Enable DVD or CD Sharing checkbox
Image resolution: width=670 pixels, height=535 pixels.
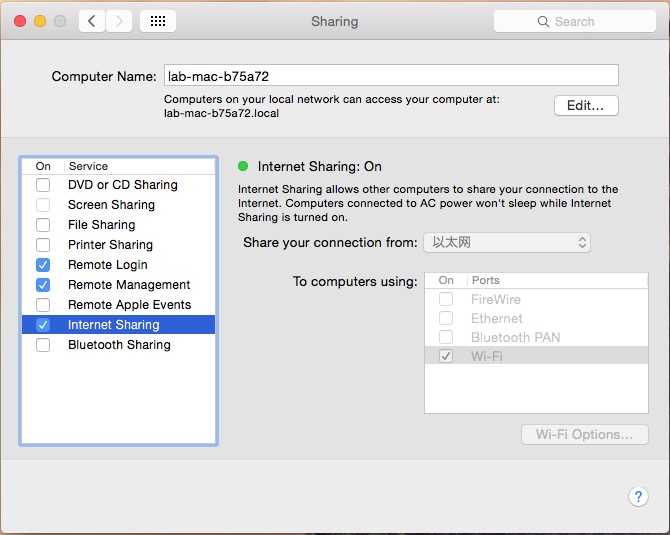point(43,185)
